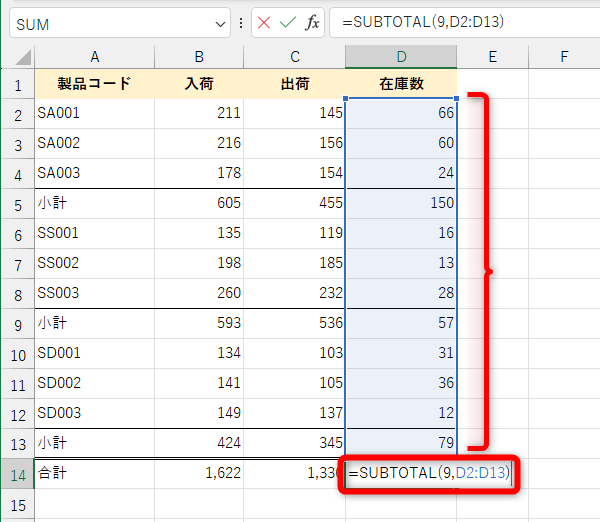Select the 小計 label in row 5
Screen dimensions: 600x522
(x=95, y=204)
